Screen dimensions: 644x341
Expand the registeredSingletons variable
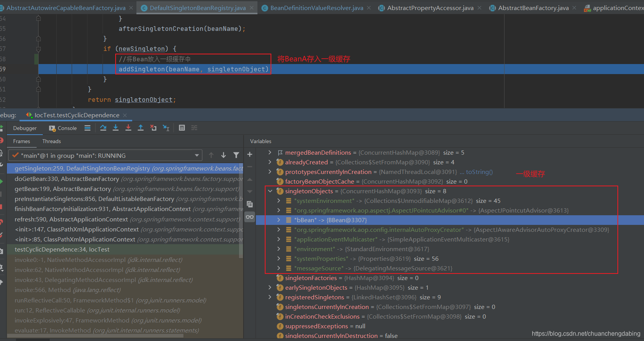pyautogui.click(x=270, y=297)
